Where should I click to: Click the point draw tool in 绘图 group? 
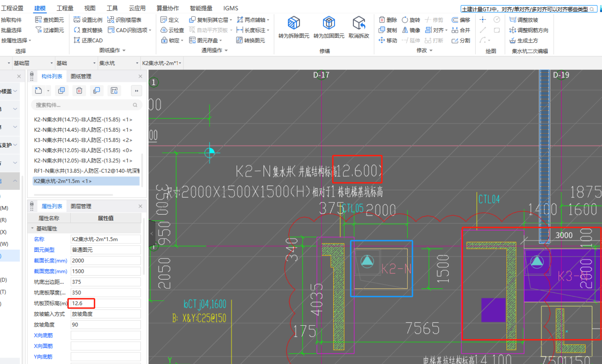point(483,20)
